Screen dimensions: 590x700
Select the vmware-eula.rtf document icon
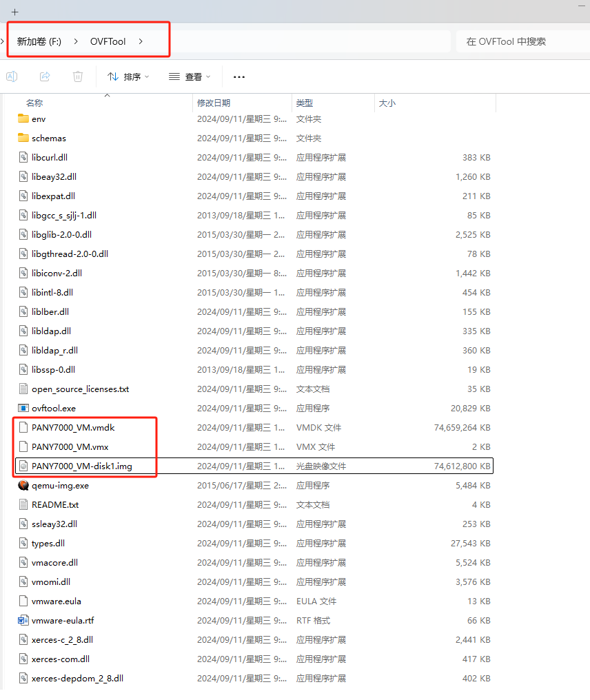23,621
